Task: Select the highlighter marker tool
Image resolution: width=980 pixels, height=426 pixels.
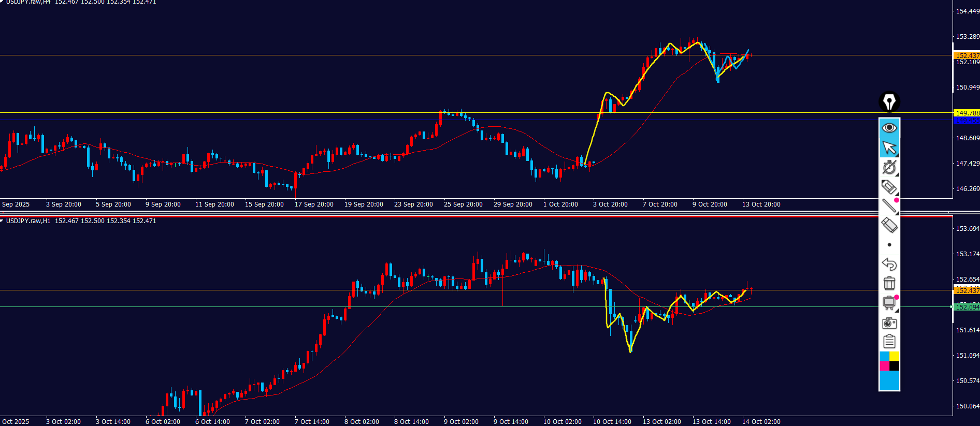Action: pos(889,186)
